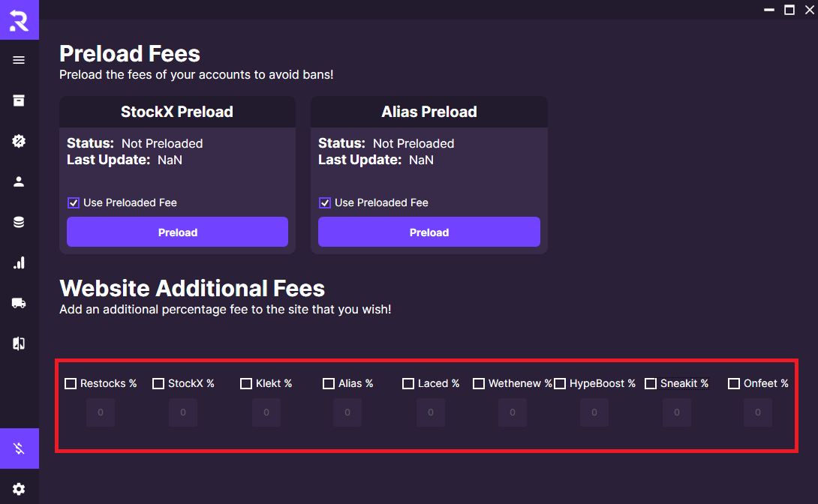Open the settings gear in the sidebar

(19, 489)
